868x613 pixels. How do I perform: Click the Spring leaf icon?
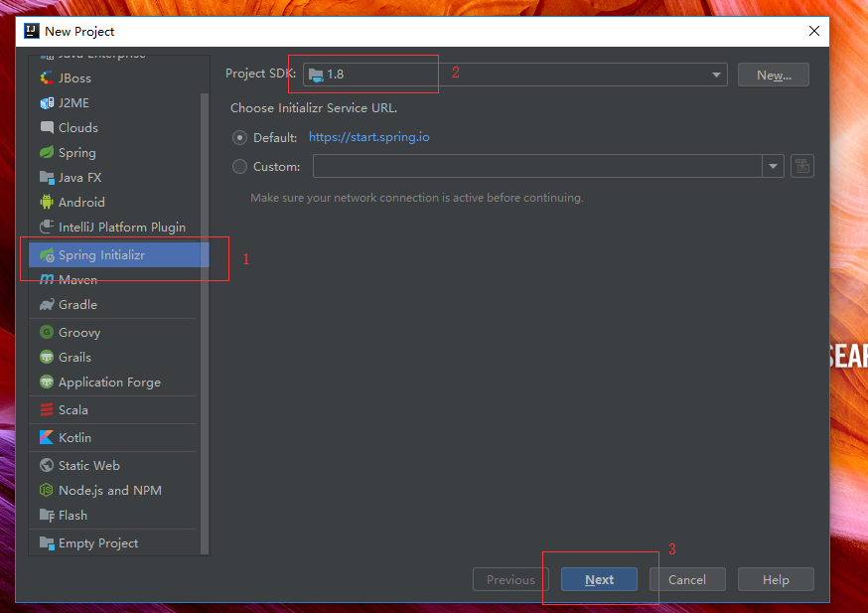tap(47, 152)
